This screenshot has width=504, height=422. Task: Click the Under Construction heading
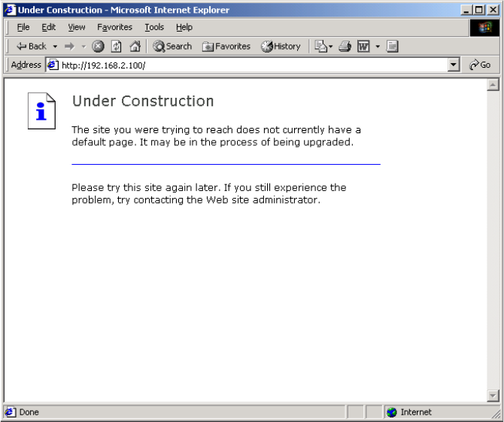point(143,102)
